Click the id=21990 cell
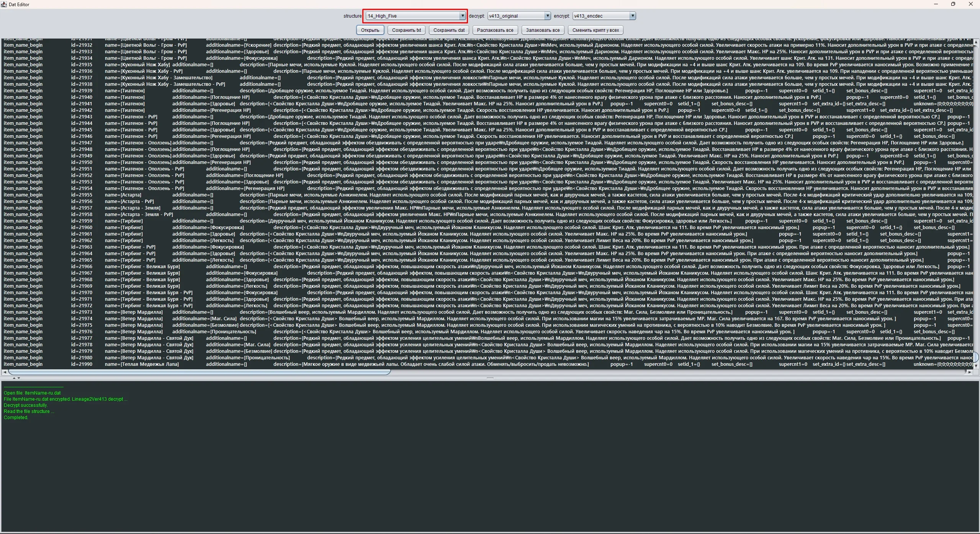The height and width of the screenshot is (534, 980). click(82, 364)
